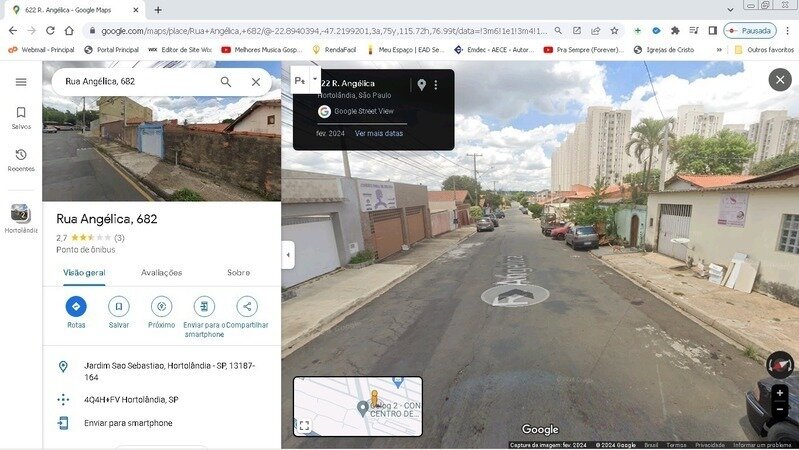
Task: Click the Rua Angélica search field
Action: pyautogui.click(x=135, y=82)
